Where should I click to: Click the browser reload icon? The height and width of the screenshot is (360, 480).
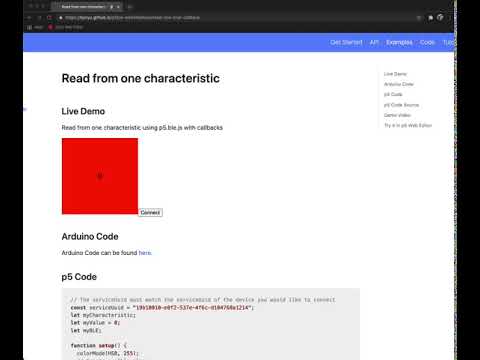(50, 17)
